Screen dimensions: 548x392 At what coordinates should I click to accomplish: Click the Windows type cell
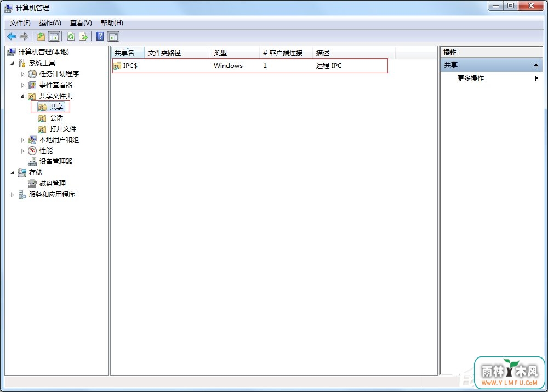point(228,66)
